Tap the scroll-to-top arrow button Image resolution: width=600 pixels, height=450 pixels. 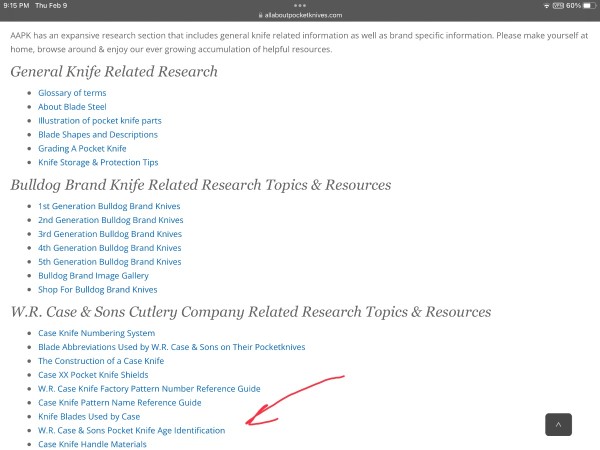(558, 424)
